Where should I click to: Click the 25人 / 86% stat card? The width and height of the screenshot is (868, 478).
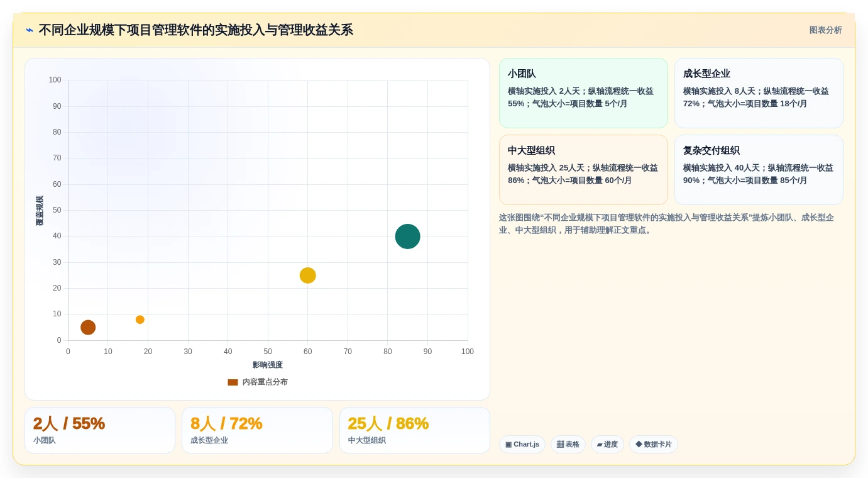pos(415,430)
